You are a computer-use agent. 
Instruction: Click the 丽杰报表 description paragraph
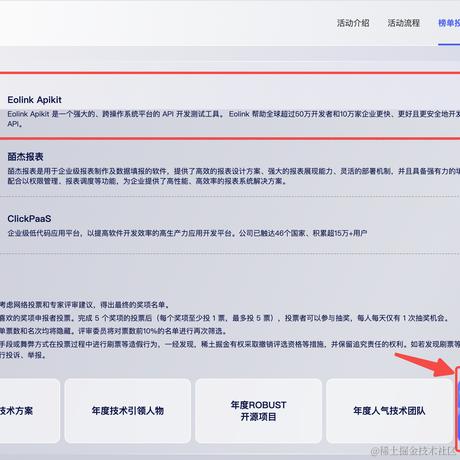tap(233, 176)
